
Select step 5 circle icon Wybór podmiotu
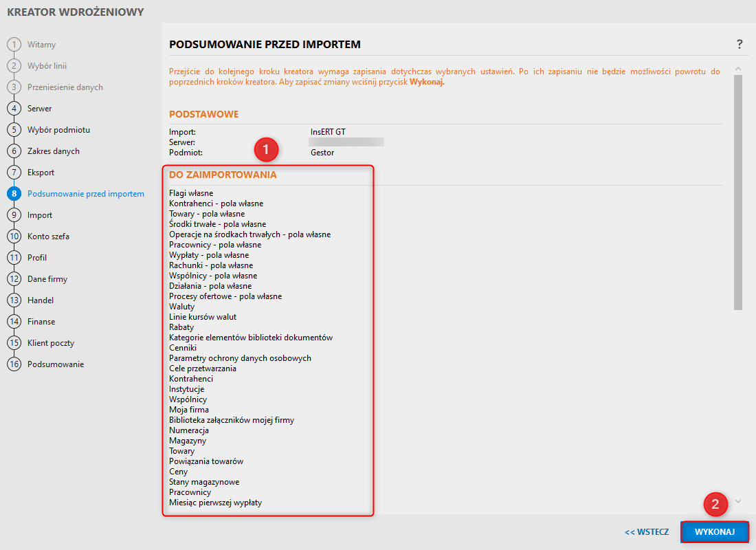click(x=14, y=129)
